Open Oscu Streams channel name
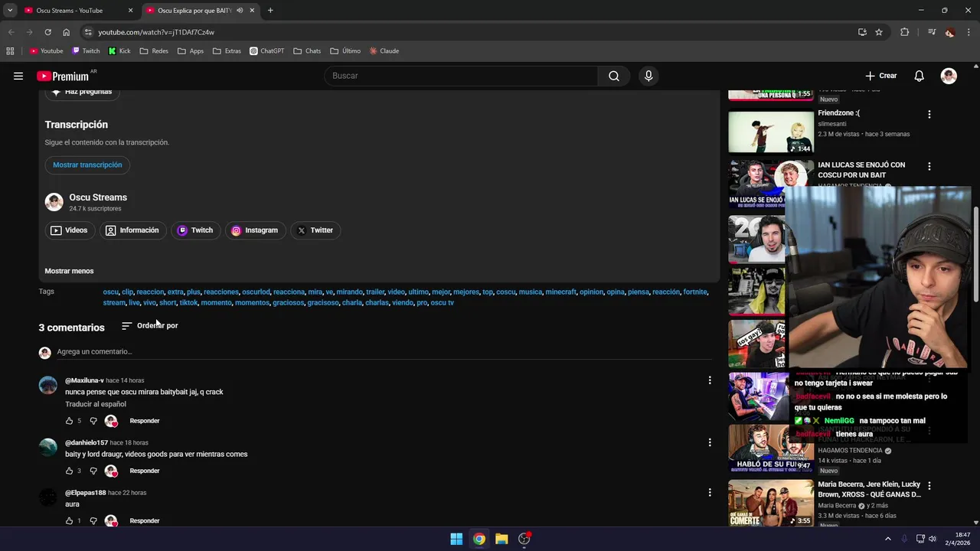The height and width of the screenshot is (551, 980). point(98,197)
